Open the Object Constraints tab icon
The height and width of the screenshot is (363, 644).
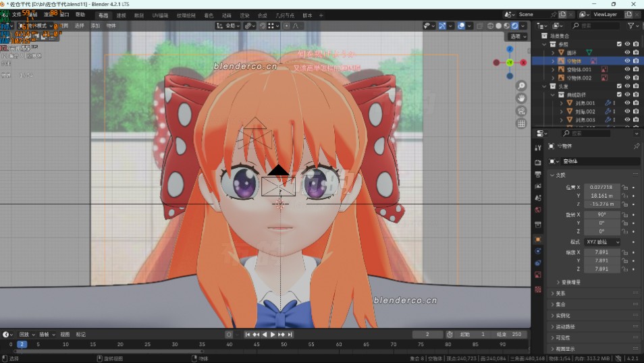tap(538, 263)
